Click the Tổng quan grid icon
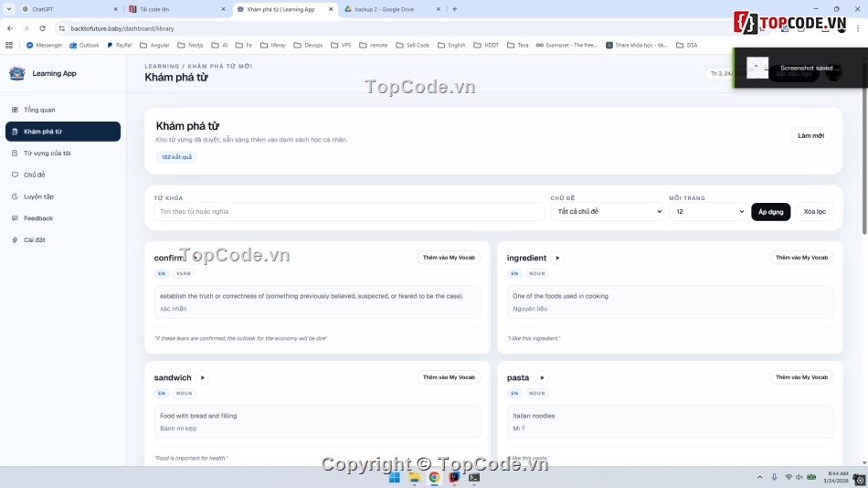The width and height of the screenshot is (868, 488). [x=15, y=110]
